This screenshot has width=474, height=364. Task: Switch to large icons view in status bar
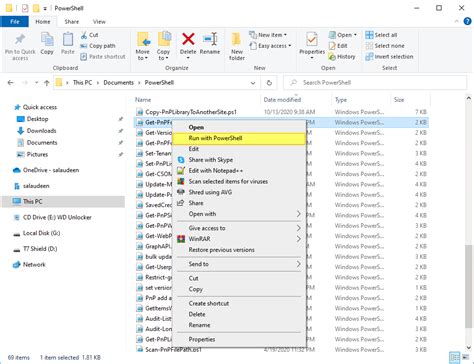[x=465, y=358]
